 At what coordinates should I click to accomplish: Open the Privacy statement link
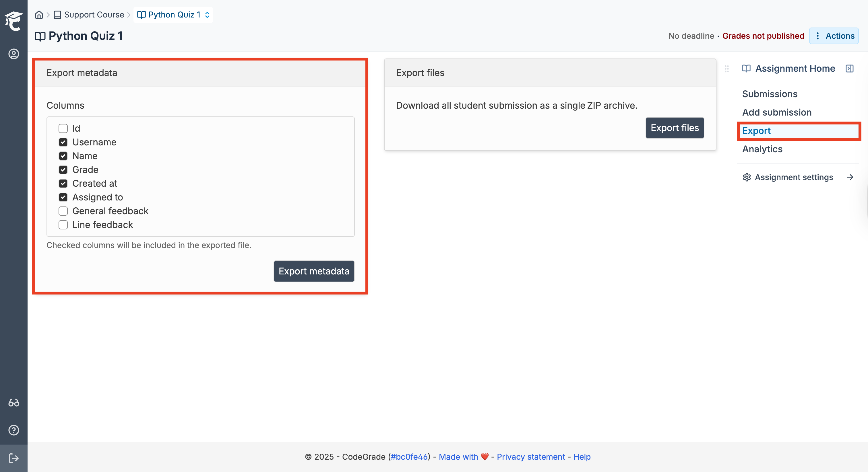[x=531, y=457]
